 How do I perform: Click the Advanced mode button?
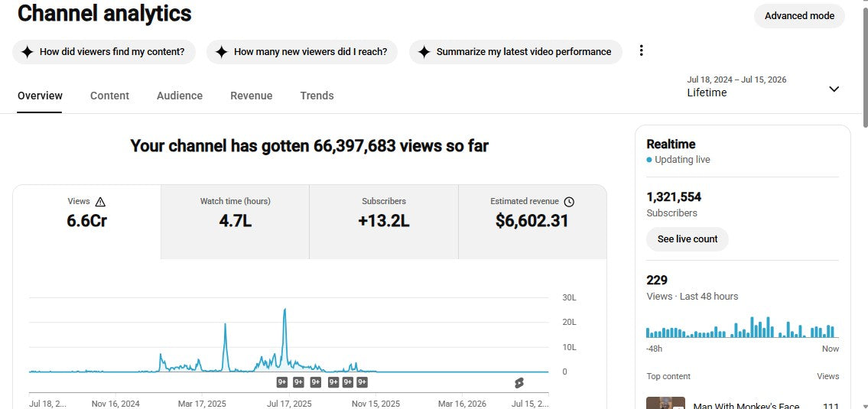(x=799, y=16)
